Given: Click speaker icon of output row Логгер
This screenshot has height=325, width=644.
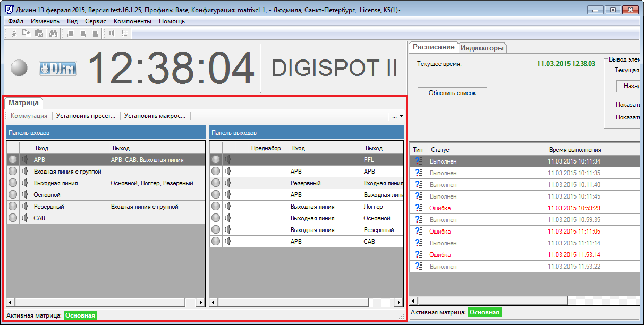Looking at the screenshot, I should [228, 206].
